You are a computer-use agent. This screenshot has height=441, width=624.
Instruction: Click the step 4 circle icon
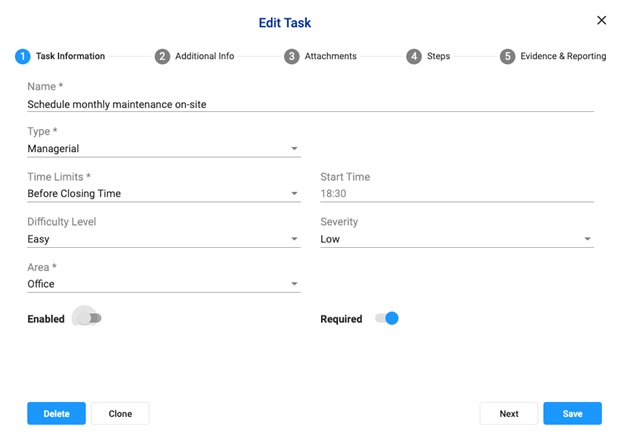414,56
